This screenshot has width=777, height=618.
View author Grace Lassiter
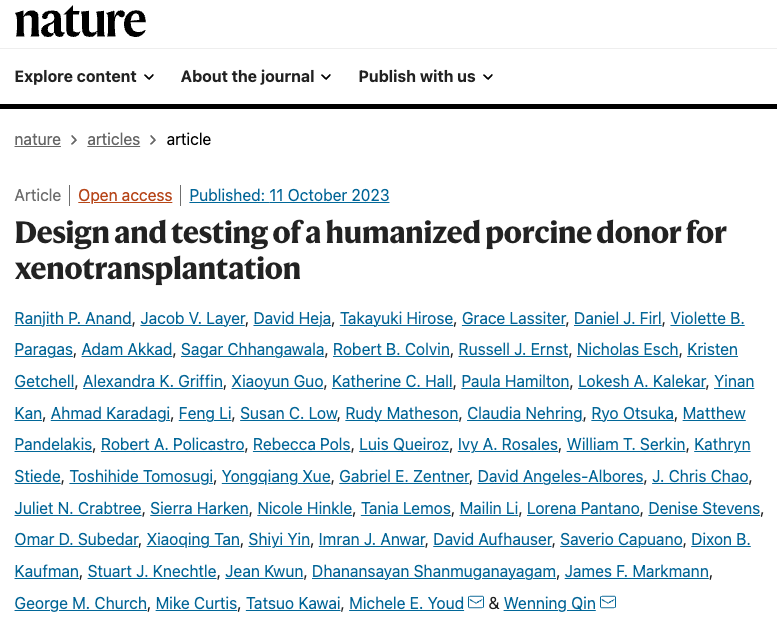click(513, 319)
